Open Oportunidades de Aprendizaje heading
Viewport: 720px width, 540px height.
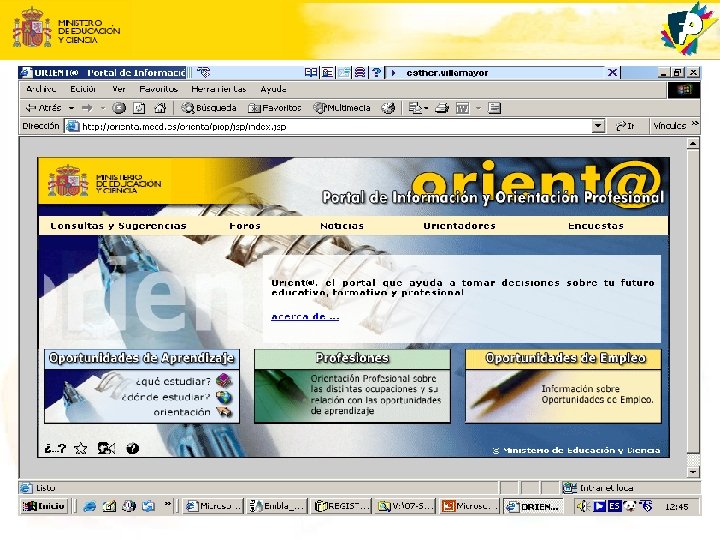(x=142, y=358)
